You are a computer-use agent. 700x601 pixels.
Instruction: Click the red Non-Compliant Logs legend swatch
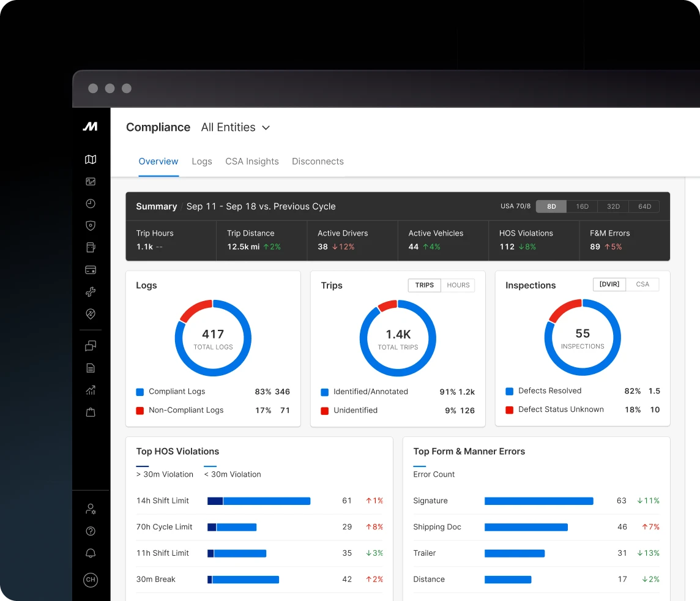pos(140,411)
